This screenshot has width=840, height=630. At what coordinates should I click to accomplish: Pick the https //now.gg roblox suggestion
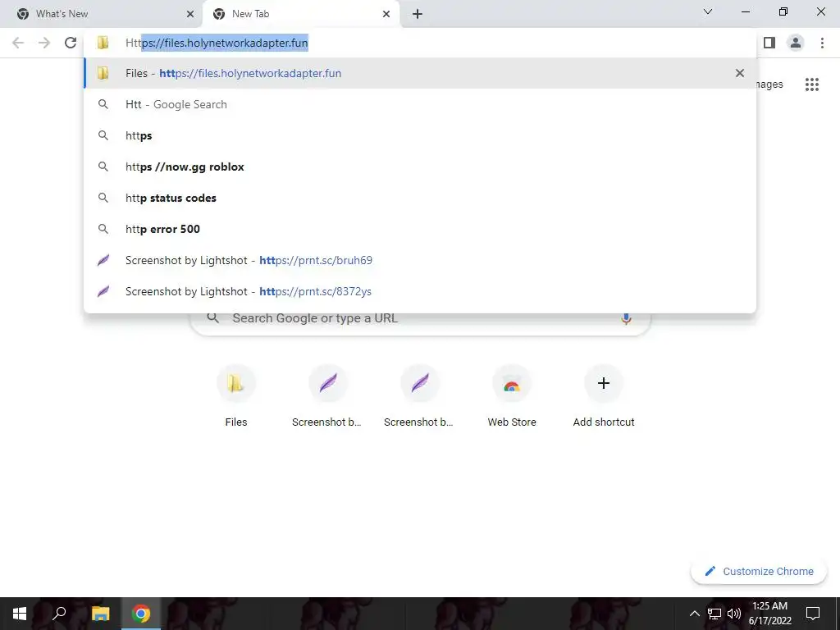[420, 167]
